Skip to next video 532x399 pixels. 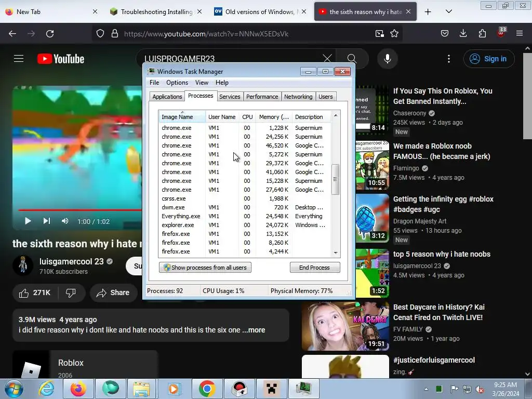point(46,221)
